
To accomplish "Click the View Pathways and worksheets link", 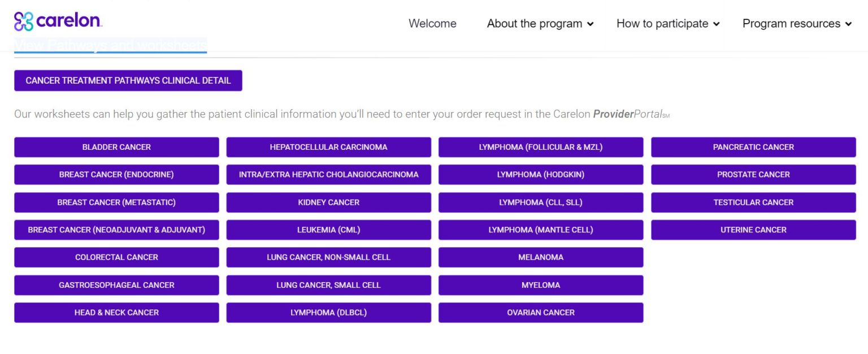I will coord(110,45).
